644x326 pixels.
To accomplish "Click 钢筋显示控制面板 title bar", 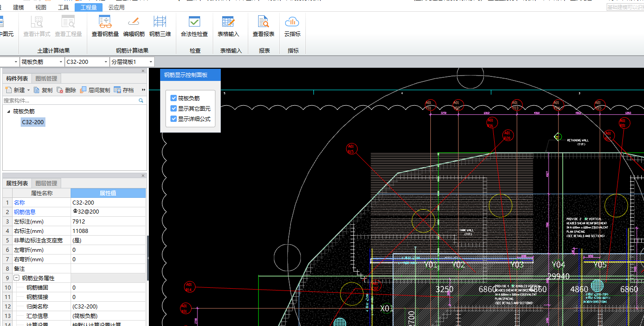I will [x=191, y=75].
